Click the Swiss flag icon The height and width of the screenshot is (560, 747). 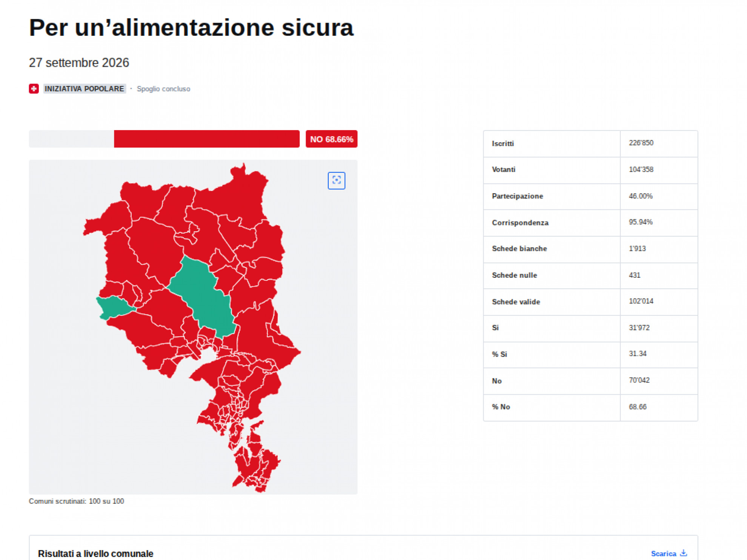click(x=34, y=89)
